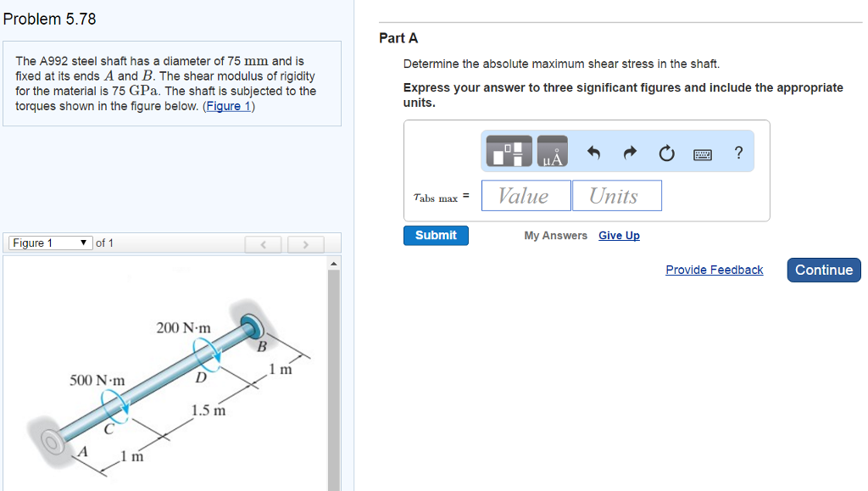The width and height of the screenshot is (868, 491).
Task: Open the keyboard shortcuts icon
Action: pyautogui.click(x=703, y=154)
